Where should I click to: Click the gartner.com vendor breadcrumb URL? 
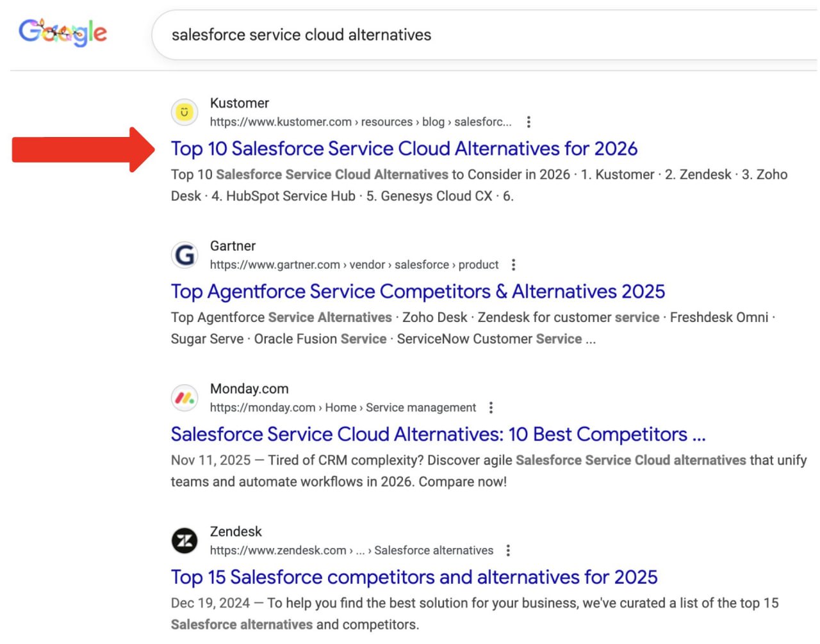(x=354, y=265)
